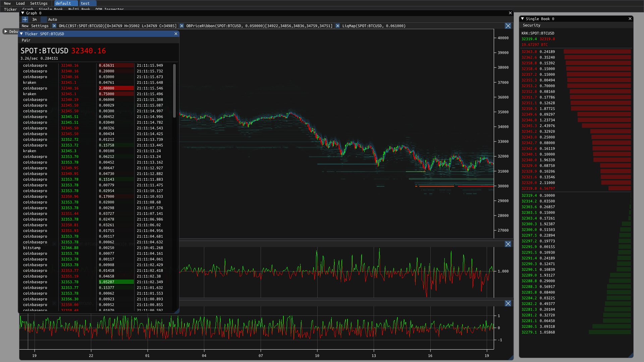Click the Single Book resize grip corner
The image size is (644, 362).
click(x=631, y=355)
